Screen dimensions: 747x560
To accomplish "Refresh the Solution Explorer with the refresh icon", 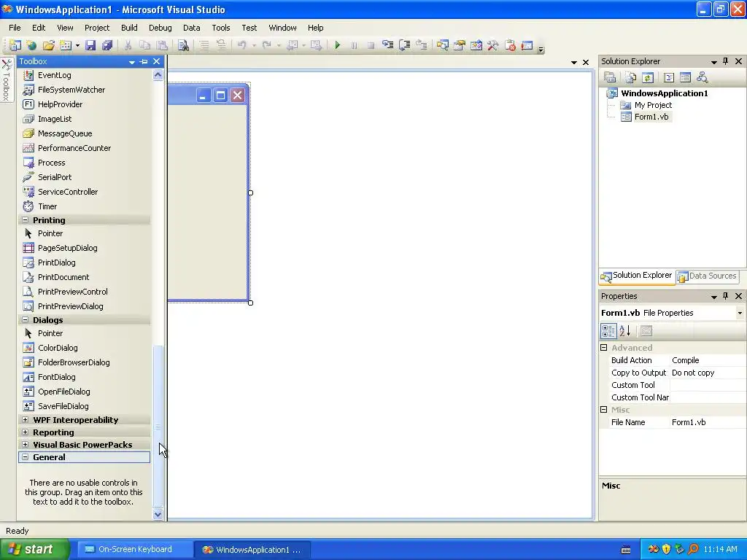I will click(648, 77).
